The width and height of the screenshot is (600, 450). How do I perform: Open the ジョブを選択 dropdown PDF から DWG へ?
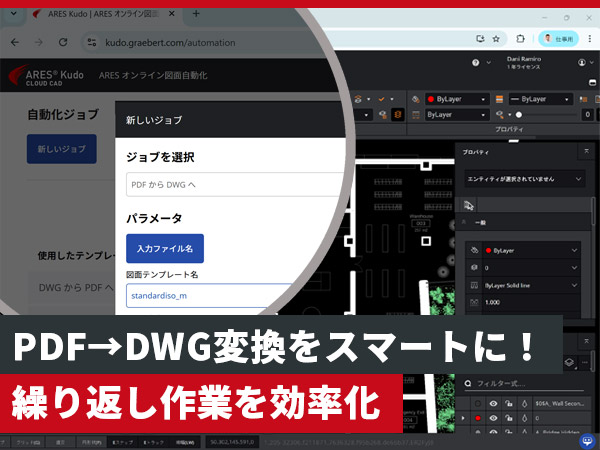pyautogui.click(x=235, y=184)
